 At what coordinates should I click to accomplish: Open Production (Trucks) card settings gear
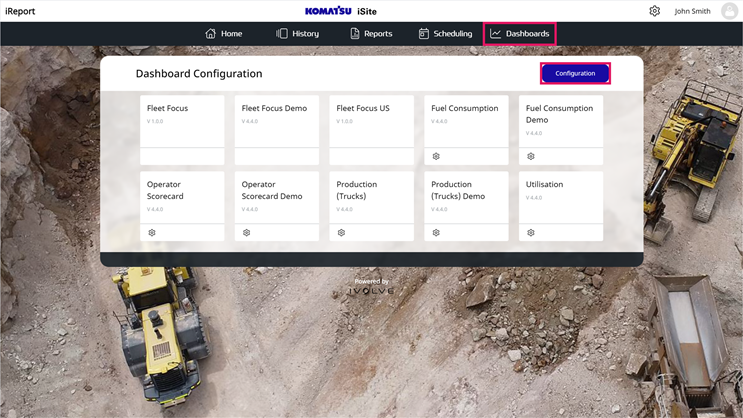pos(341,233)
